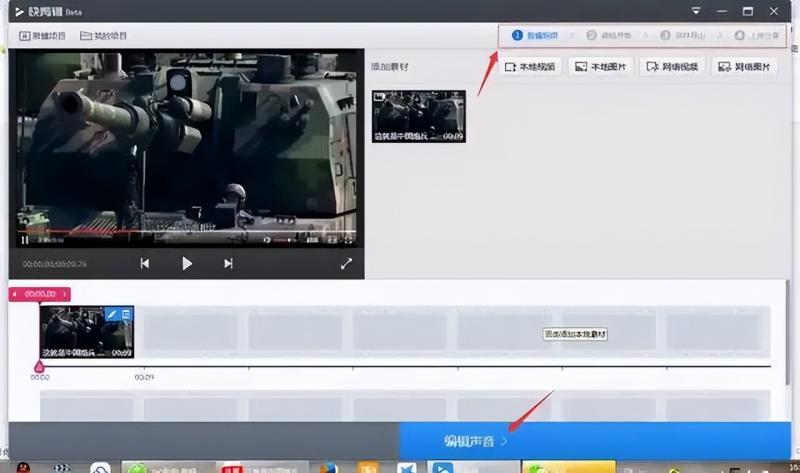Expand the preview to fullscreen
This screenshot has height=473, width=800.
click(346, 264)
